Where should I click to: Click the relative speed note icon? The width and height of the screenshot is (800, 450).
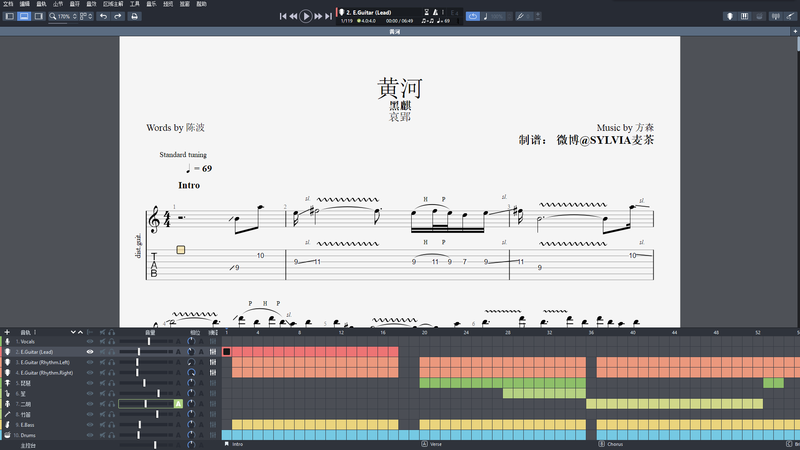[486, 16]
